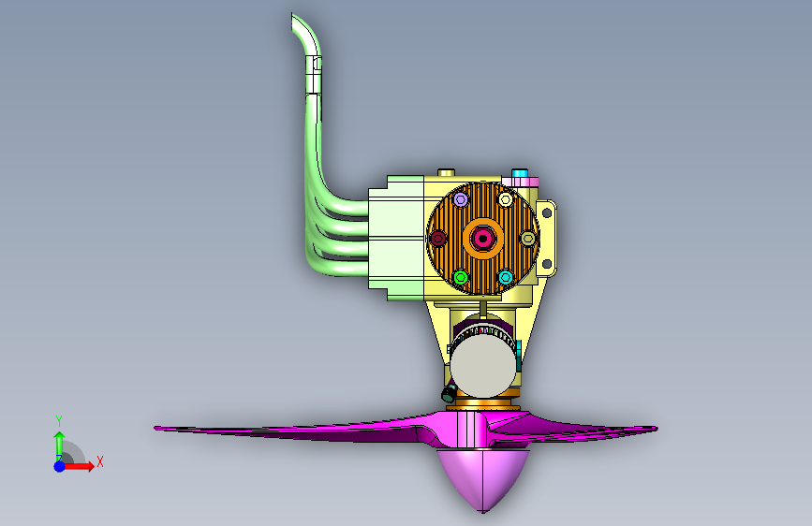This screenshot has height=526, width=812.
Task: Pick the green bolt on the finned head
Action: click(461, 277)
